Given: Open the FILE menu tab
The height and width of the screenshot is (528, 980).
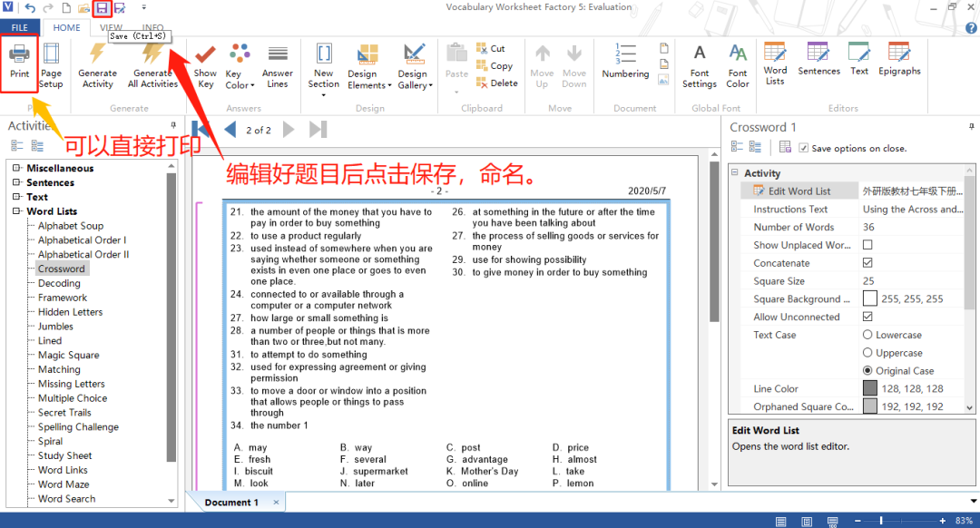Looking at the screenshot, I should pyautogui.click(x=20, y=27).
